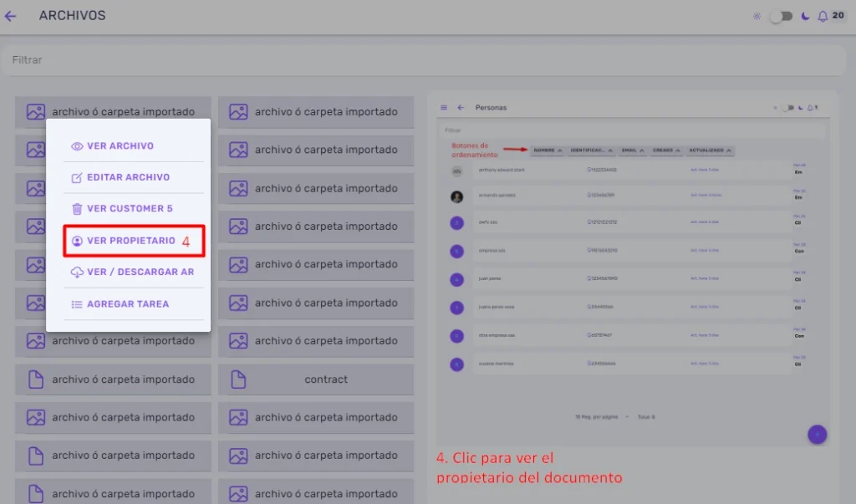Click the pencil icon for Editar Archivo

tap(77, 177)
